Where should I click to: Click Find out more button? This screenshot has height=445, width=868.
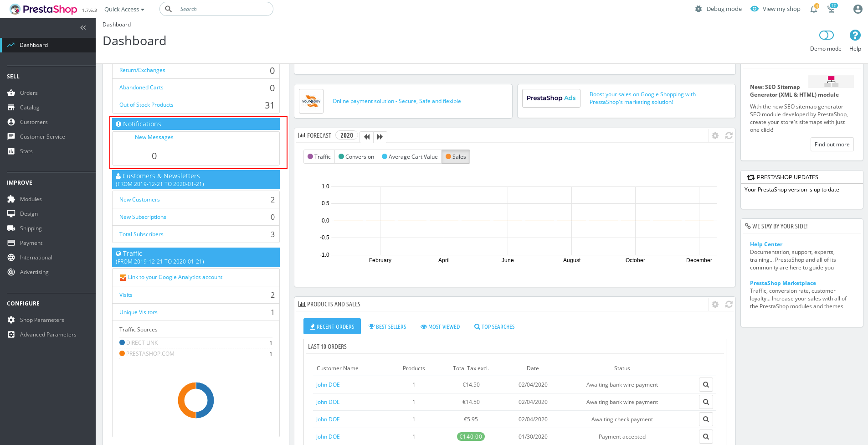(x=832, y=145)
